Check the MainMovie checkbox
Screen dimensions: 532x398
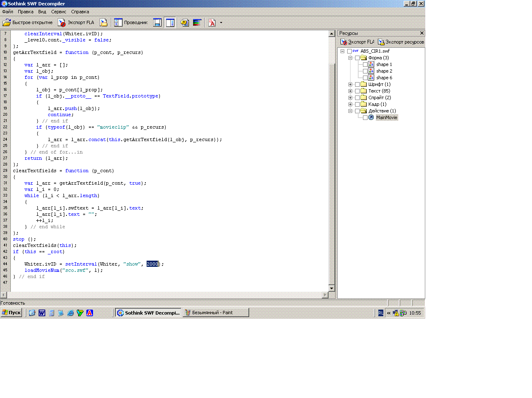(x=365, y=117)
